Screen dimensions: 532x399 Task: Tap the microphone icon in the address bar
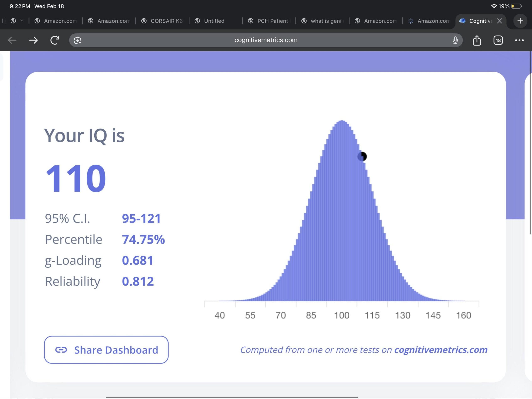pyautogui.click(x=455, y=40)
